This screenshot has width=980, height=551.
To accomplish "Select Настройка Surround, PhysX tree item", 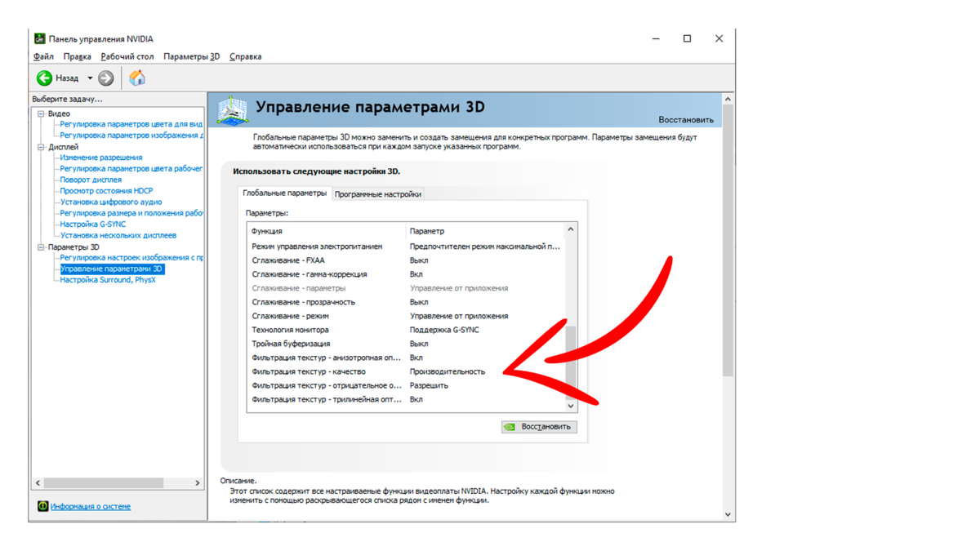I will tap(108, 280).
